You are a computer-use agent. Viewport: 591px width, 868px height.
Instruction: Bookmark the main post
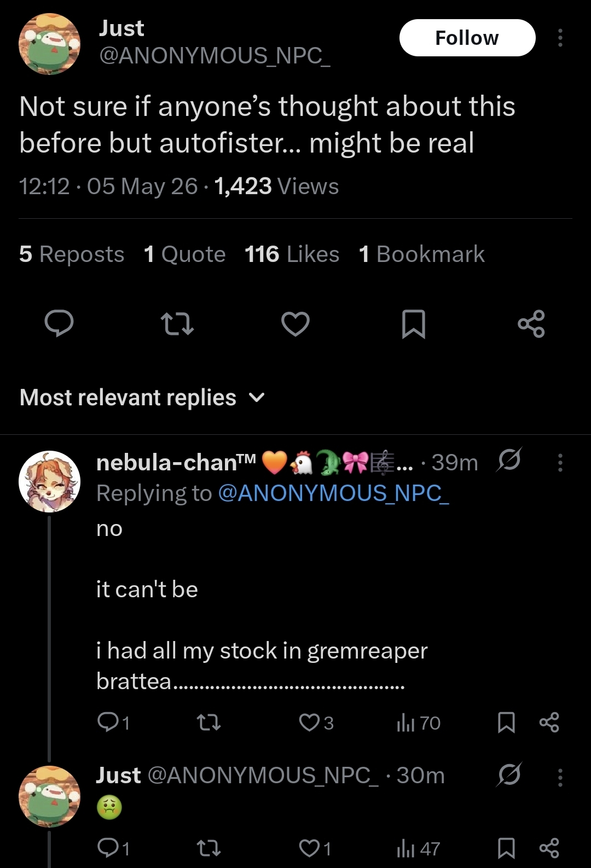pyautogui.click(x=413, y=324)
